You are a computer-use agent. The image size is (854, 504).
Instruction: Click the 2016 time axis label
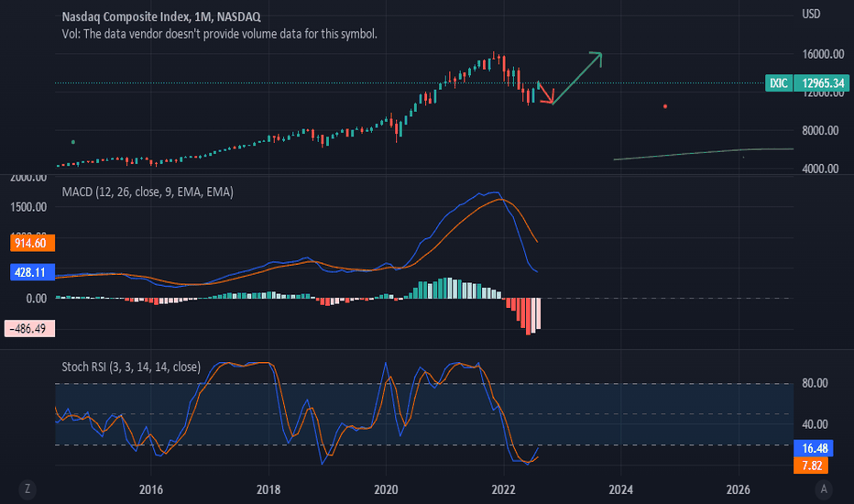pos(151,489)
